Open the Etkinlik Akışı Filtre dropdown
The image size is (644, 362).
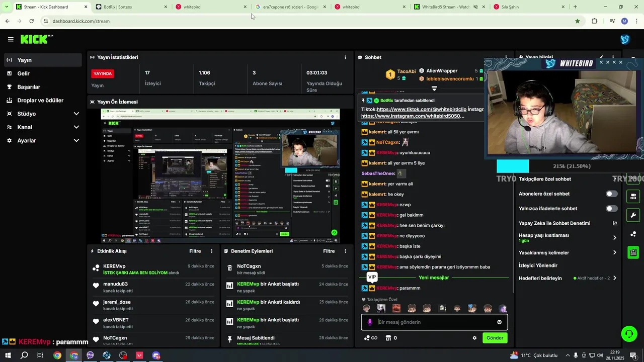click(195, 251)
